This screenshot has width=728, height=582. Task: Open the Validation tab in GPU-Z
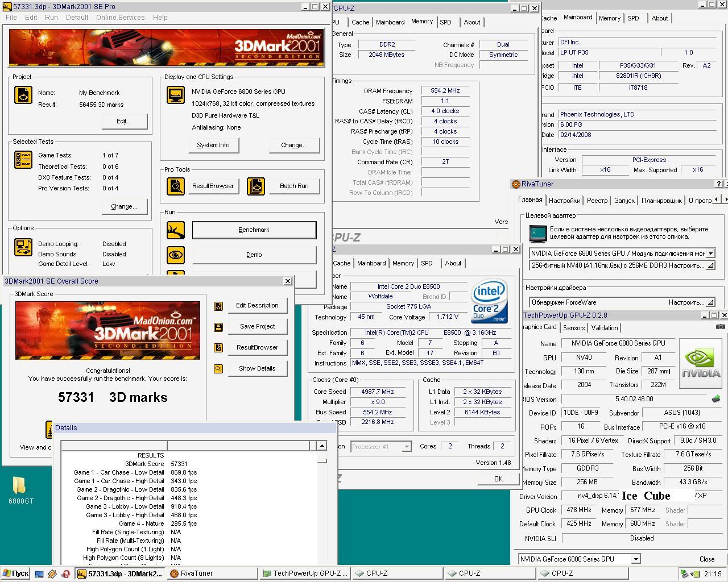click(x=605, y=328)
